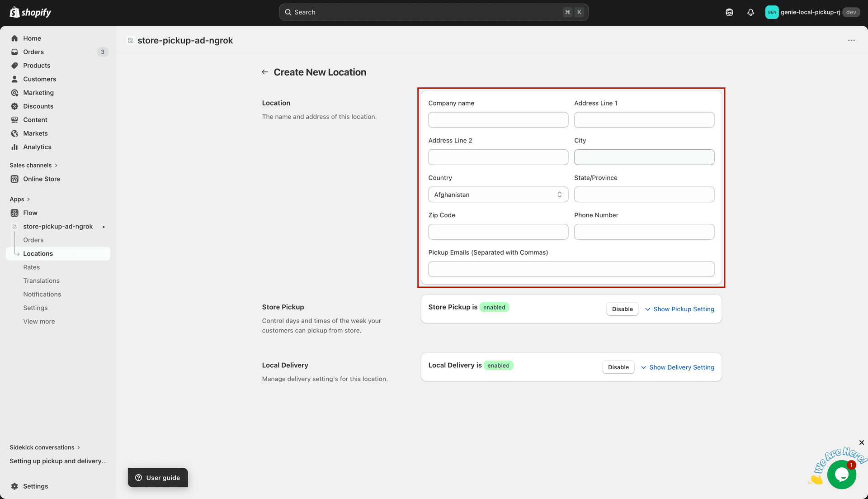Screen dimensions: 868x499
Task: Open the notifications bell
Action: (750, 12)
